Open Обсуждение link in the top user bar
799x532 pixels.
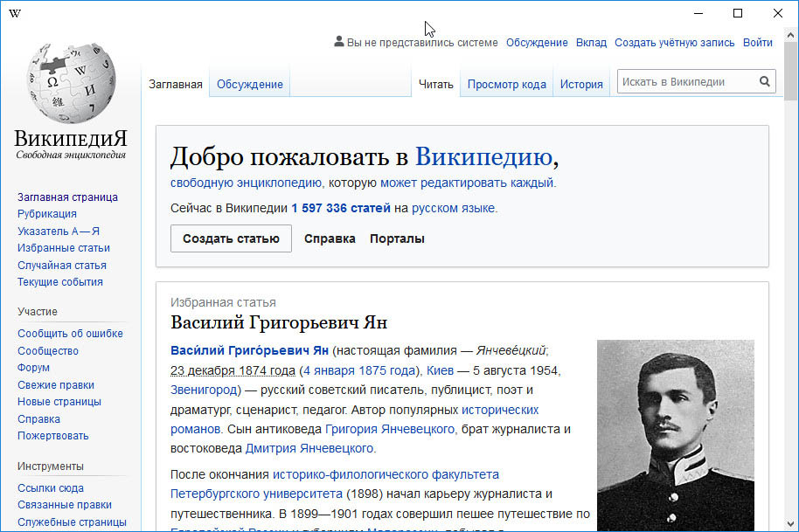(537, 43)
